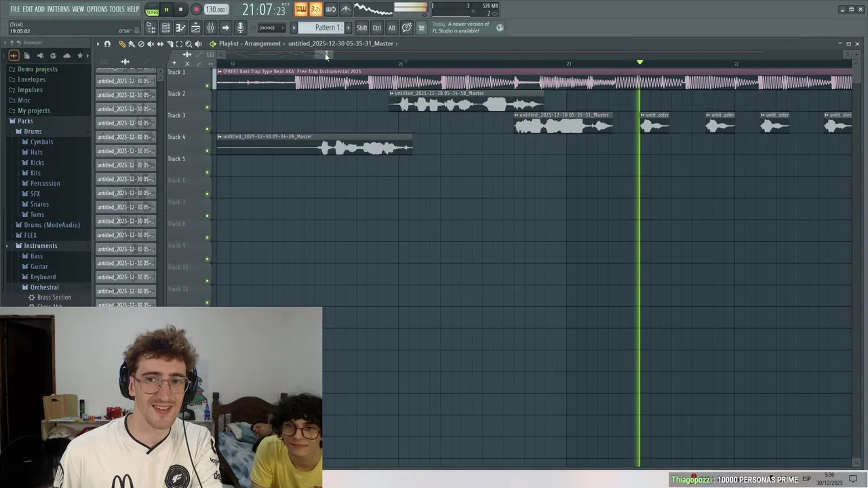Select the select tool in playlist toolbar
Screen dimensions: 868x488
point(179,44)
